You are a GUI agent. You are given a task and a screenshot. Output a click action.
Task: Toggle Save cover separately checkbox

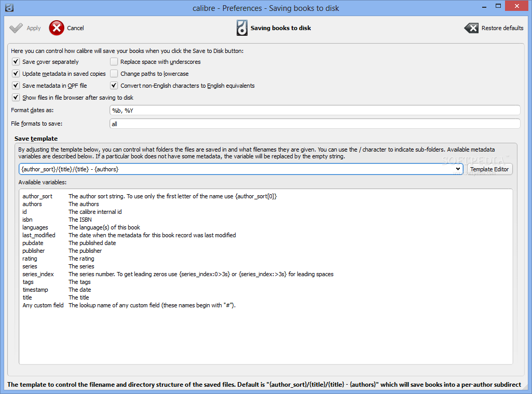tap(16, 61)
